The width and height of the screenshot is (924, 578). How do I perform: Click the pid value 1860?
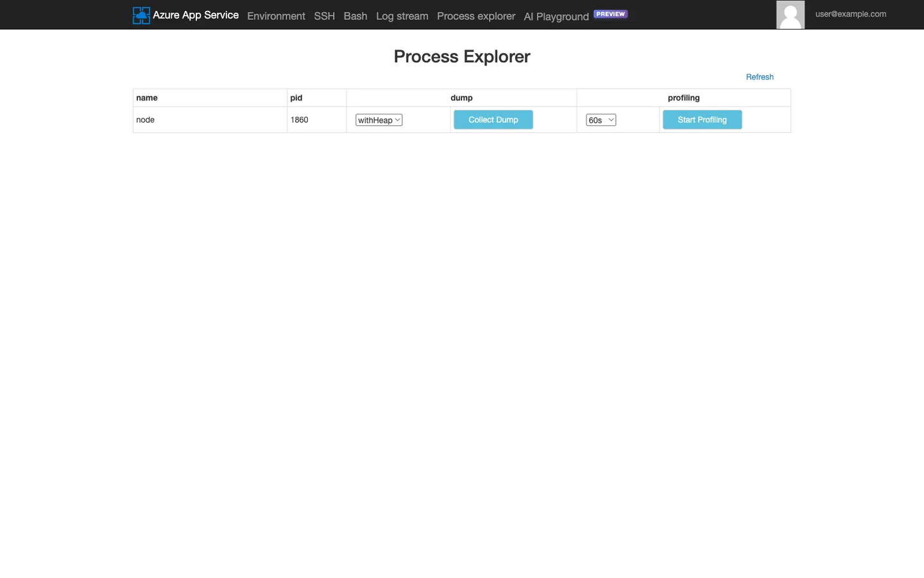coord(299,119)
